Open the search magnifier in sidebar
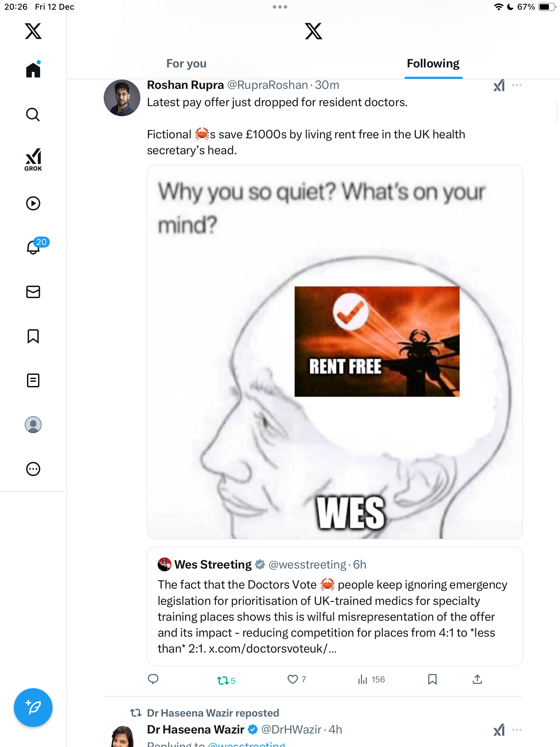Screen dimensions: 560x747 click(33, 114)
